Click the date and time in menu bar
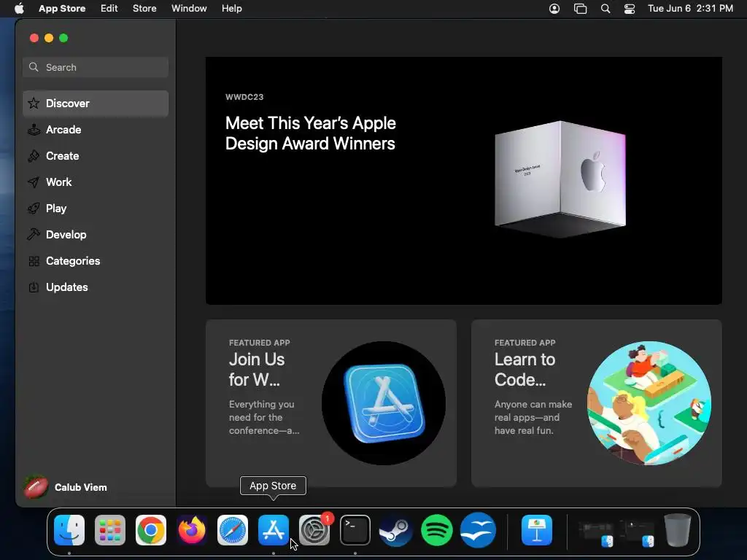 pyautogui.click(x=690, y=9)
